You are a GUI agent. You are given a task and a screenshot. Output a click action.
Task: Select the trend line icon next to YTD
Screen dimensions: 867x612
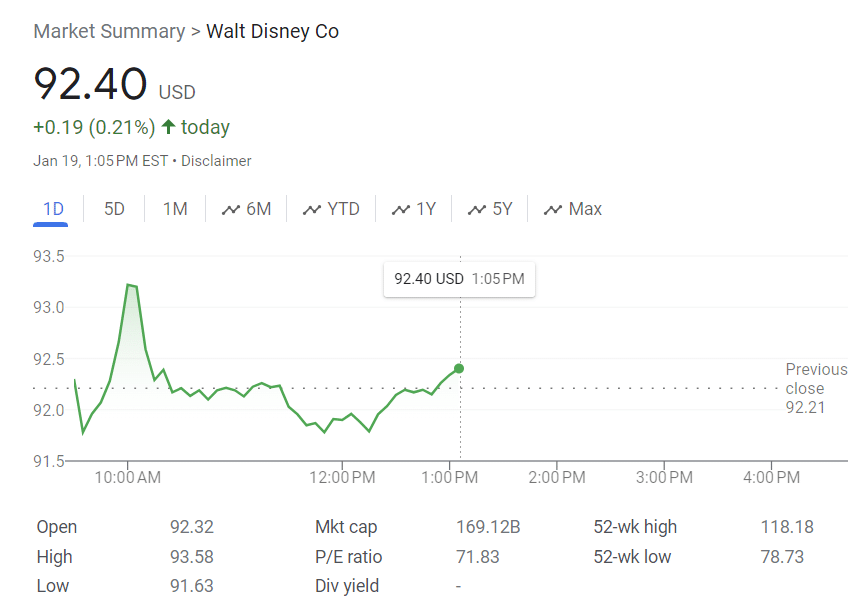312,208
